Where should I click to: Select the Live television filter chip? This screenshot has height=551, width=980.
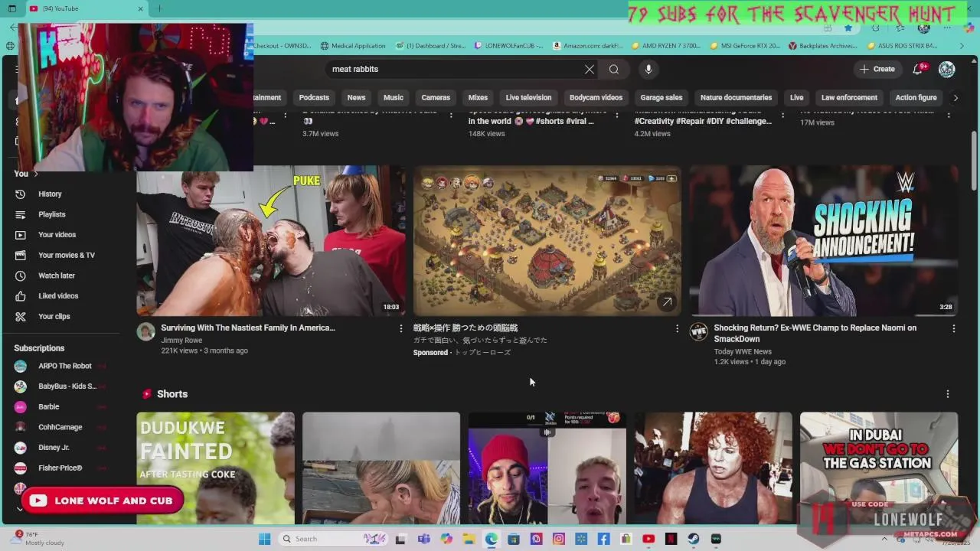point(528,97)
